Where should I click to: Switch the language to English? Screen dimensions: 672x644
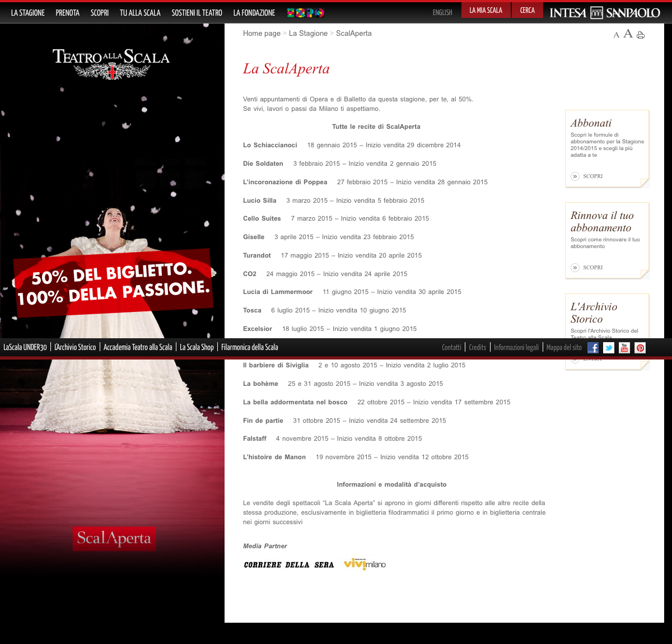click(x=442, y=12)
